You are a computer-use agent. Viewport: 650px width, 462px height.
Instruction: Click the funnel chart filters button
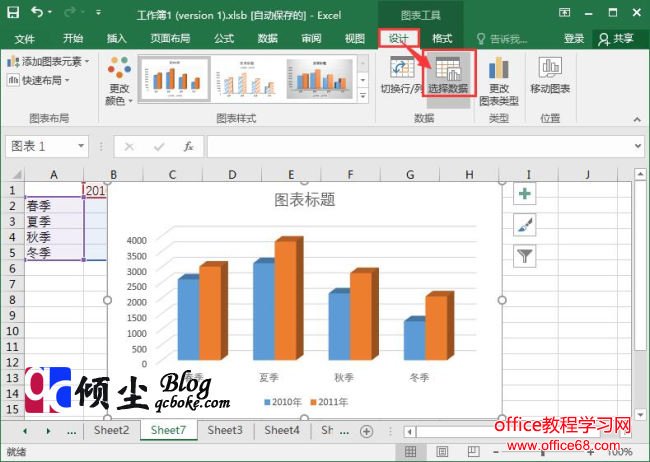(524, 256)
